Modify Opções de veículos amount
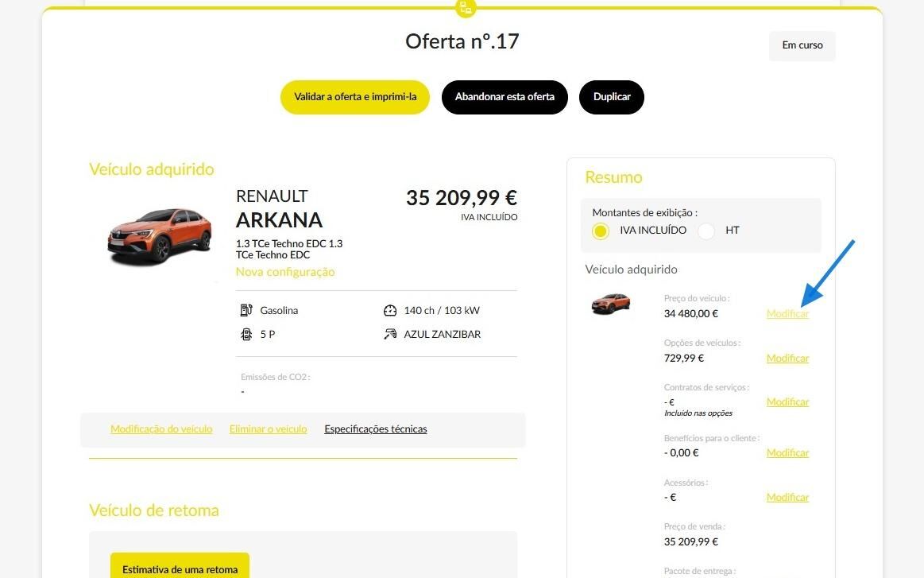 click(787, 358)
